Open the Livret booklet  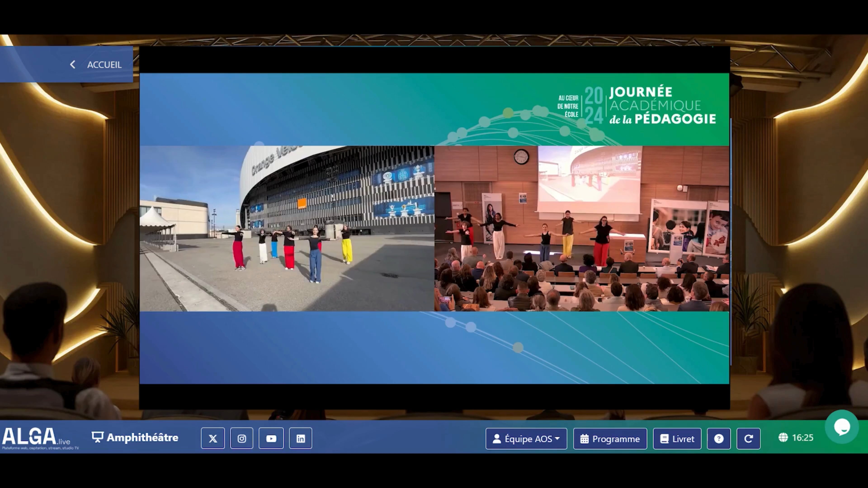pyautogui.click(x=677, y=439)
